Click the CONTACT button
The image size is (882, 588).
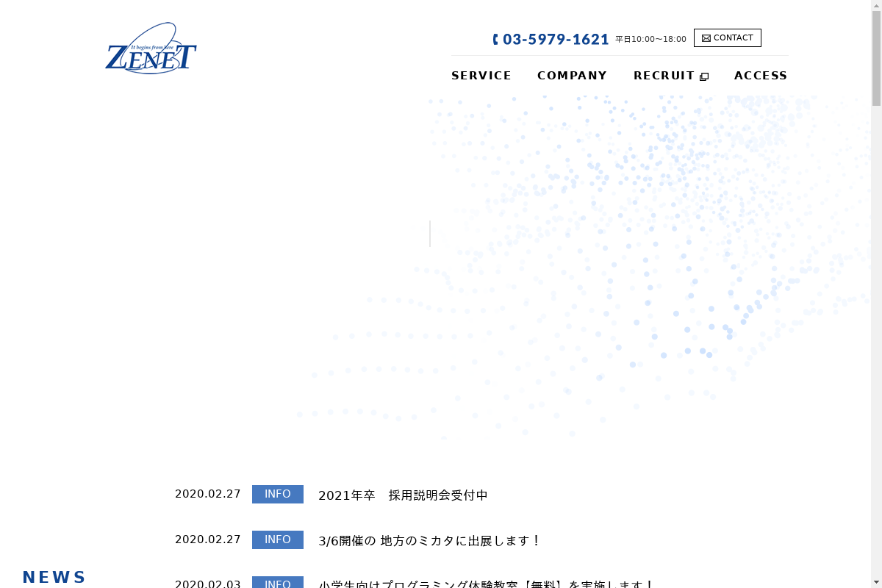click(x=728, y=38)
